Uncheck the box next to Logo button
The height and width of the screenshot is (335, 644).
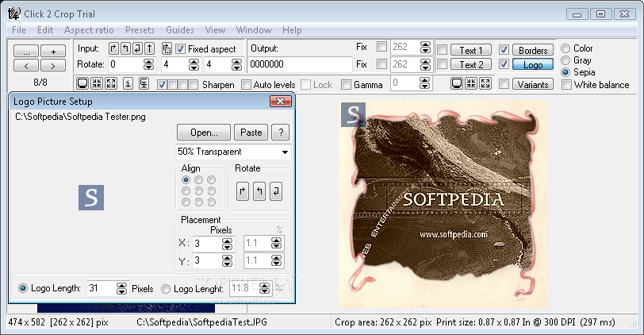click(x=504, y=64)
